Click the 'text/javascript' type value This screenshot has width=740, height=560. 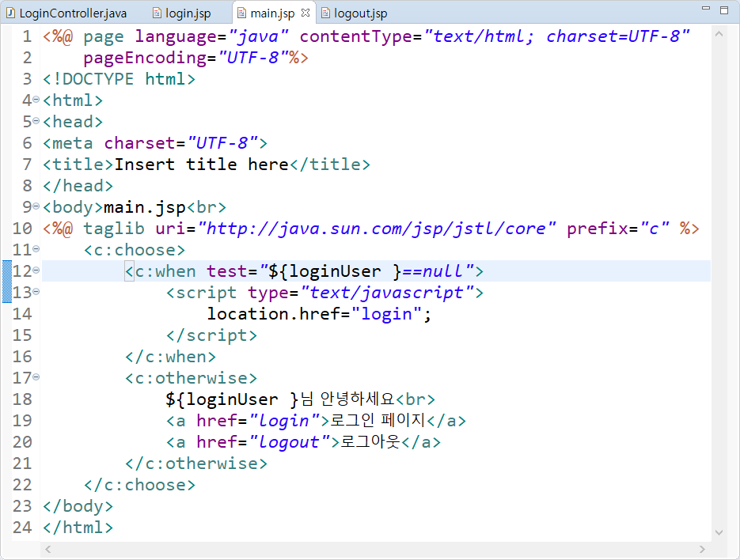386,293
